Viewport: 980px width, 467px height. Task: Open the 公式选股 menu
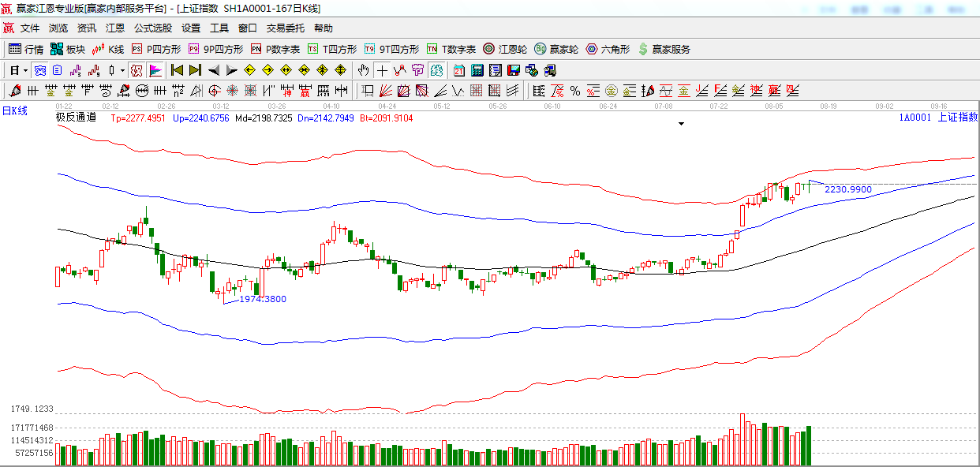pyautogui.click(x=152, y=28)
